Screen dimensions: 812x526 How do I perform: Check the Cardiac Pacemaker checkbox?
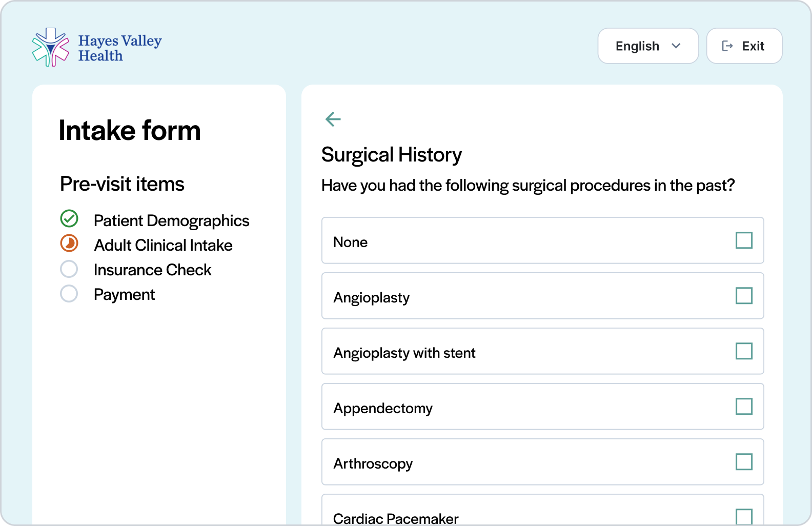coord(744,517)
